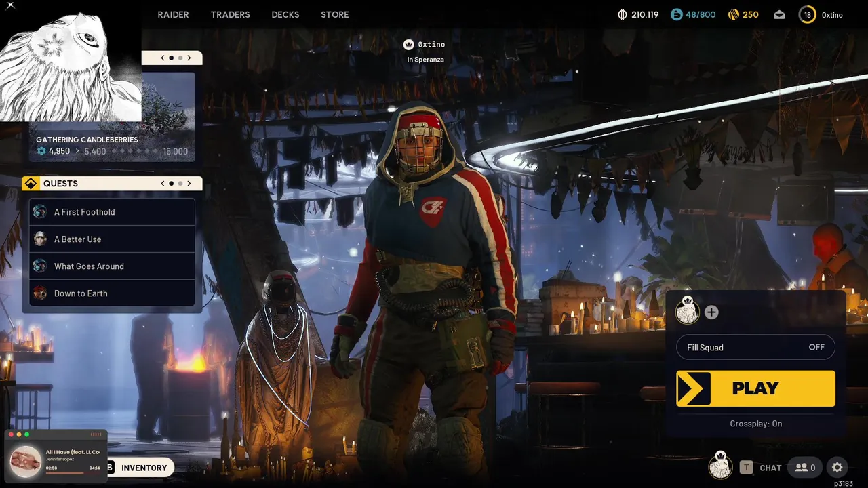Add a squad member with the plus button
The image size is (868, 488).
tap(711, 312)
